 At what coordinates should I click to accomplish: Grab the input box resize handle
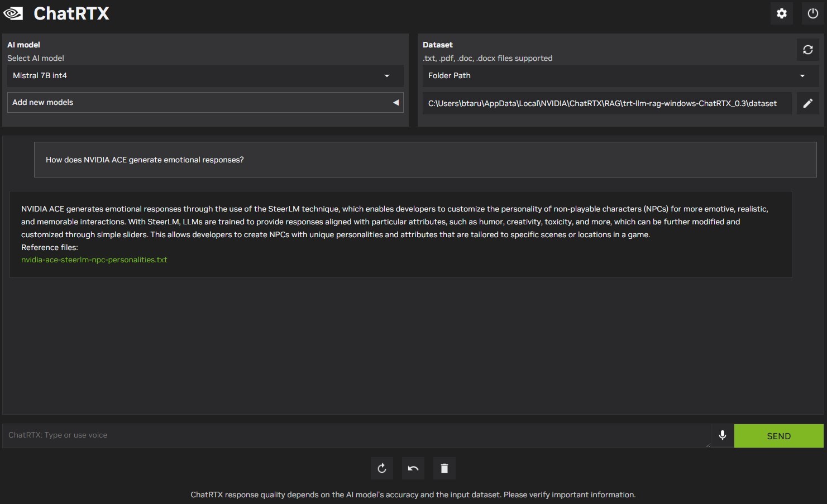click(x=708, y=445)
